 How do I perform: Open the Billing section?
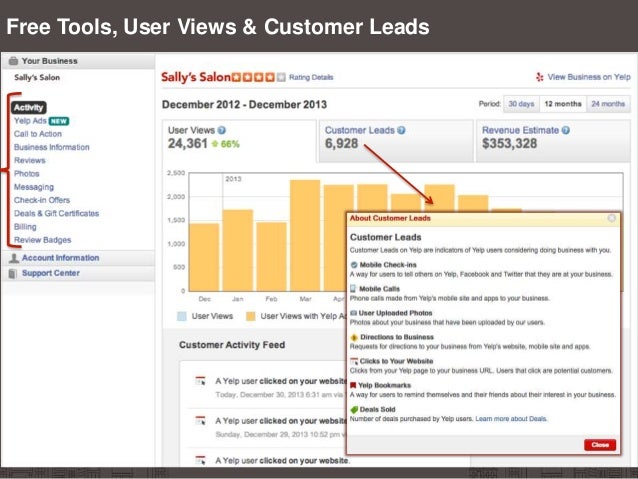point(25,227)
